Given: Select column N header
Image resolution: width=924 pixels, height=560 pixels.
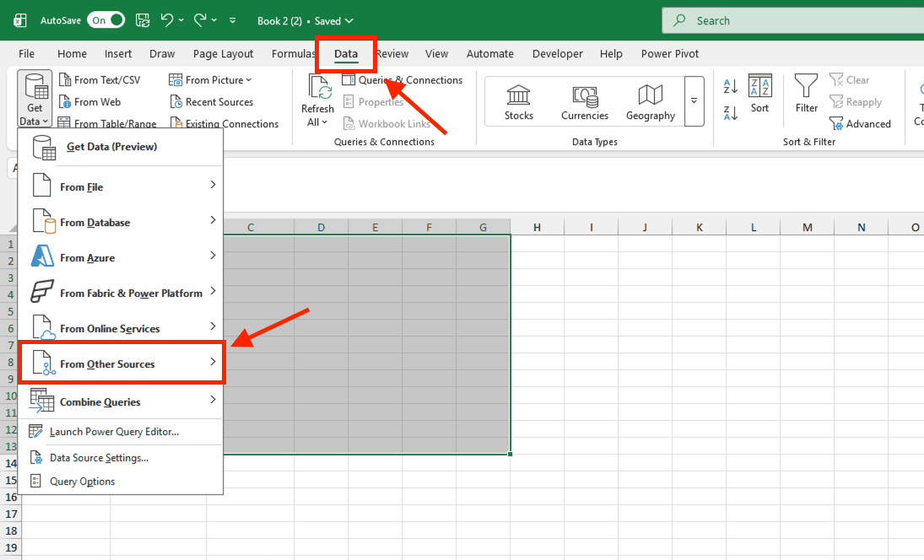Looking at the screenshot, I should (861, 228).
